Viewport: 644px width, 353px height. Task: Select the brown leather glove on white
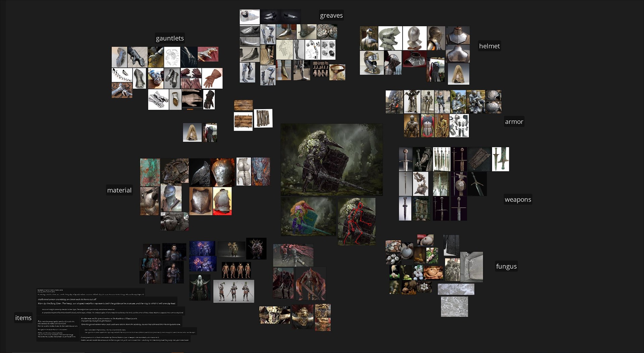212,78
